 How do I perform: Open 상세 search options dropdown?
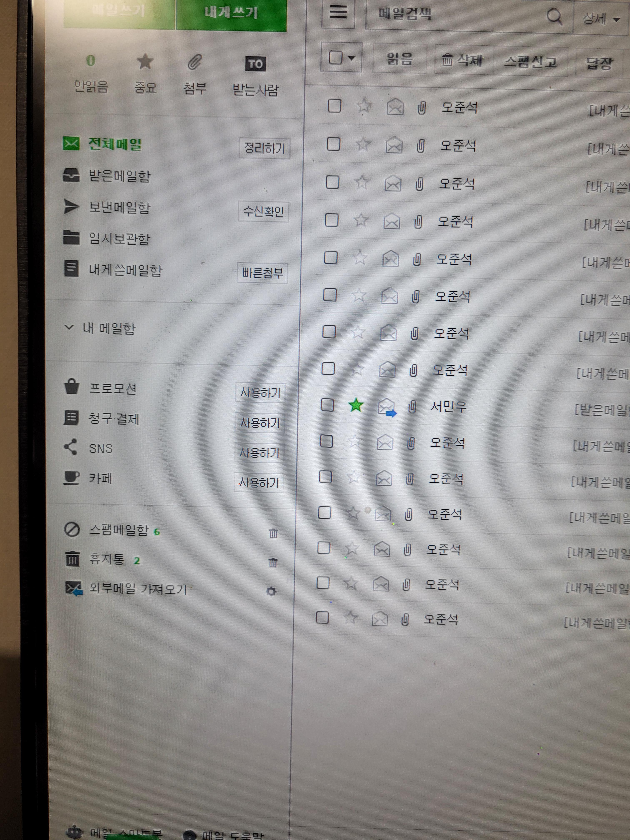tap(601, 19)
